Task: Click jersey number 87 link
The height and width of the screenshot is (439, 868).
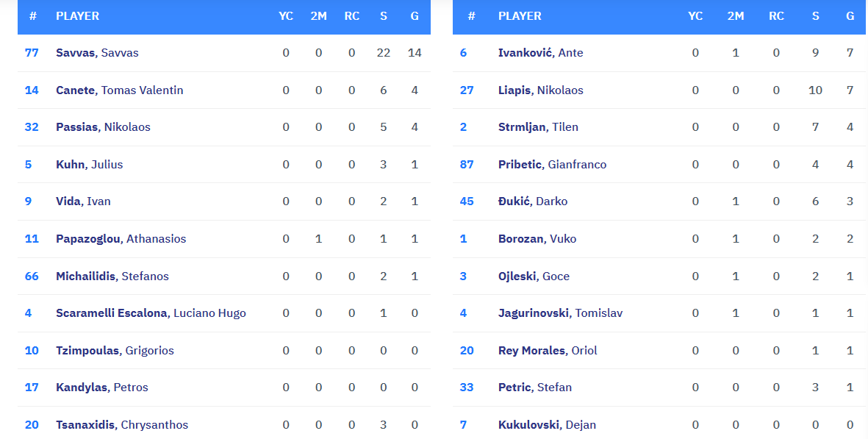Action: pyautogui.click(x=467, y=165)
